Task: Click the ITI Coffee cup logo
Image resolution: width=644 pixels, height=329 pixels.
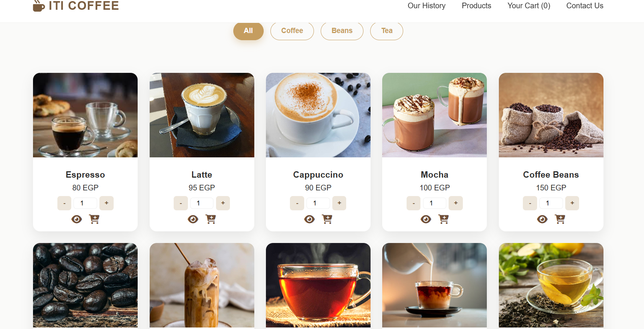Action: [39, 6]
